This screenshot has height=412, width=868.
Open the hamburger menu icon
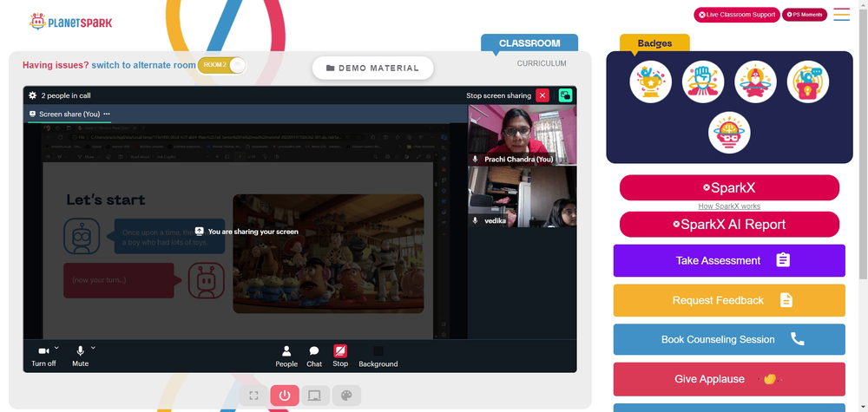pyautogui.click(x=841, y=15)
